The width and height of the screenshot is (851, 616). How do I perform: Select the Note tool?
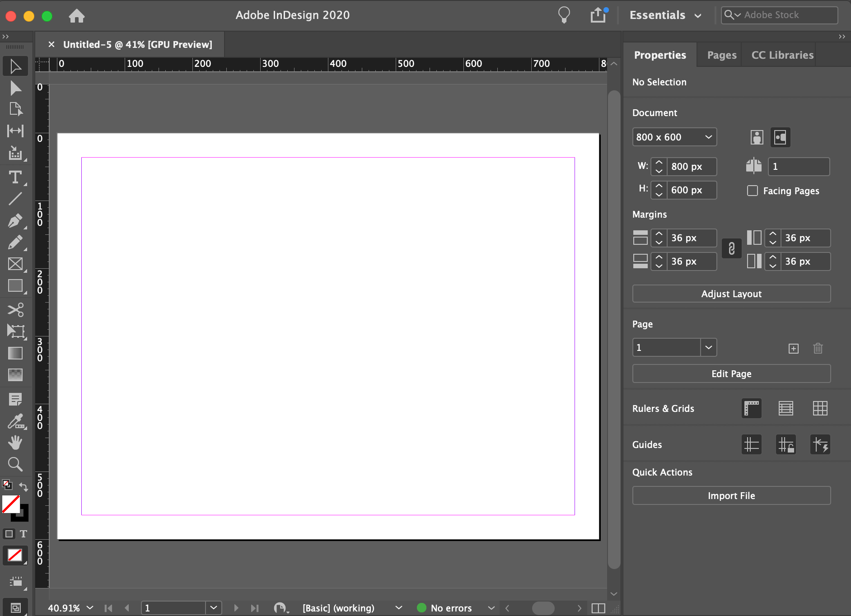15,399
